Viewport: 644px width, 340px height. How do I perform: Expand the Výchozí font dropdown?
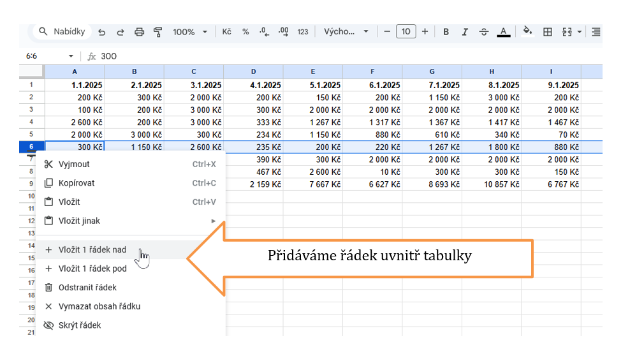(x=346, y=32)
